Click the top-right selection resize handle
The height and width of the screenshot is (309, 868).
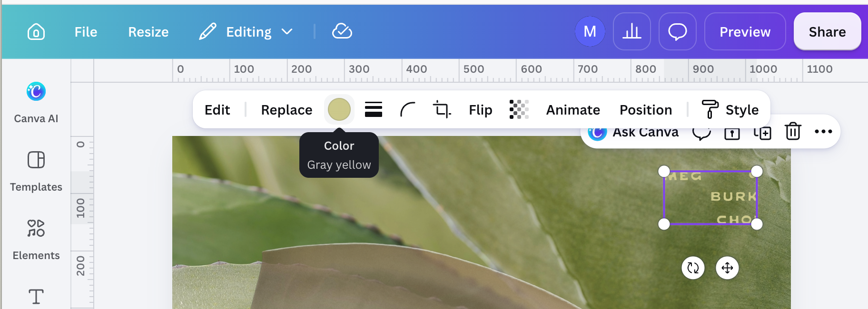pyautogui.click(x=757, y=171)
